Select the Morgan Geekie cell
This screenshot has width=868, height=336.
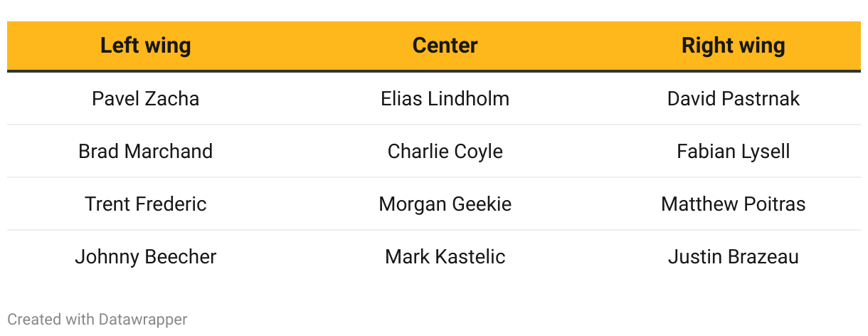[445, 204]
